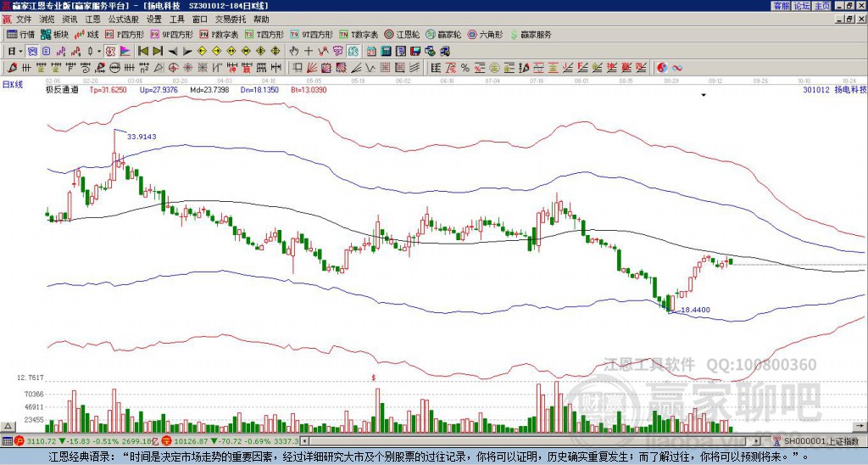868x465 pixels.
Task: Click the infinity loop icon
Action: tap(677, 68)
